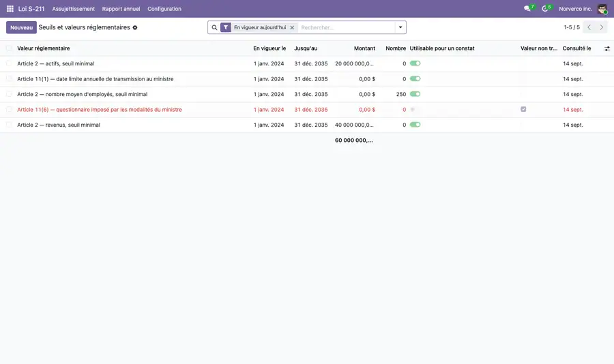Viewport: 614px width, 364px height.
Task: Click the funnel filter icon
Action: tap(226, 27)
